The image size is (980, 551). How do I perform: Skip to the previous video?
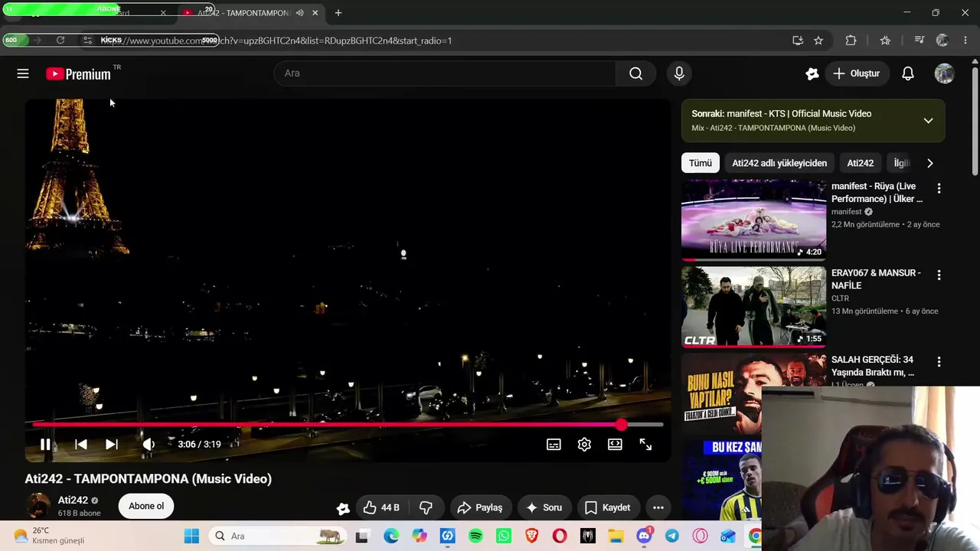click(80, 444)
